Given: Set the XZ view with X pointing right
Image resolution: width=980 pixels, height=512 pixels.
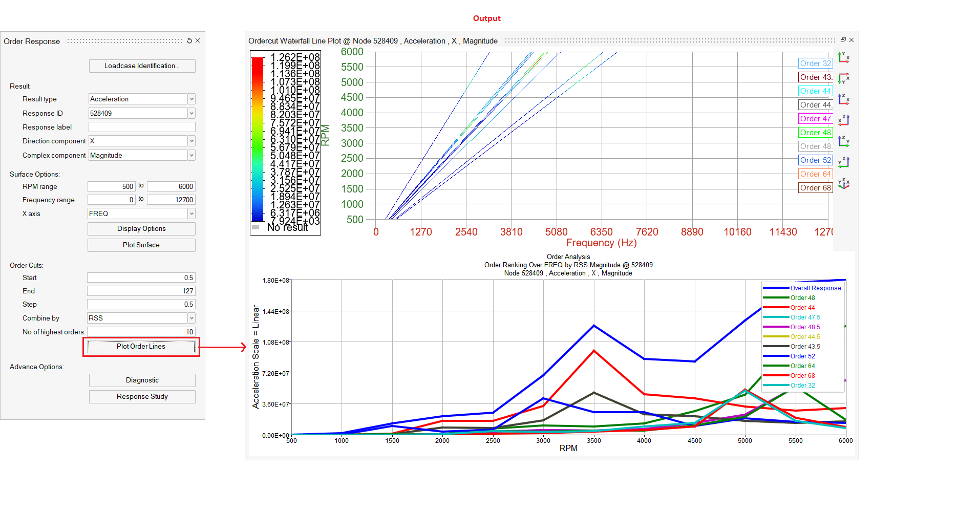Looking at the screenshot, I should pyautogui.click(x=844, y=99).
